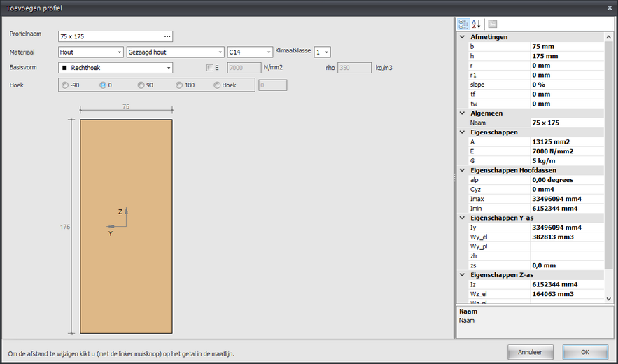Click the property grid scrollbar down arrow
618x364 pixels.
tap(608, 299)
